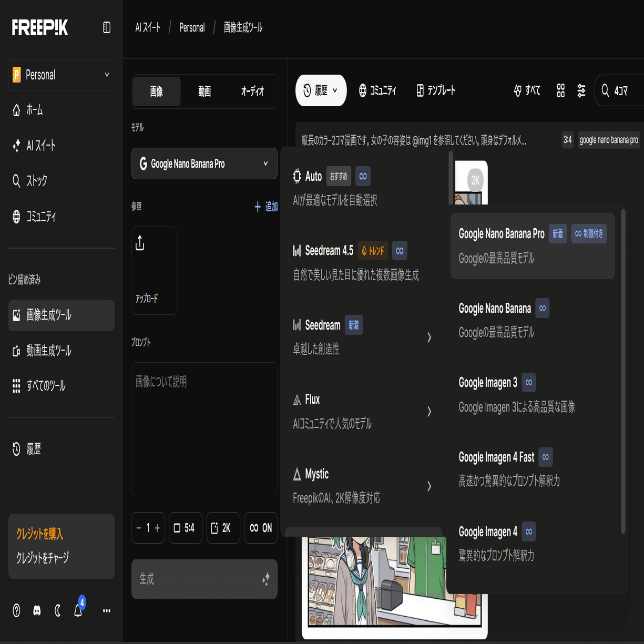The image size is (644, 644).
Task: Click Personal breadcrumb
Action: [x=192, y=27]
